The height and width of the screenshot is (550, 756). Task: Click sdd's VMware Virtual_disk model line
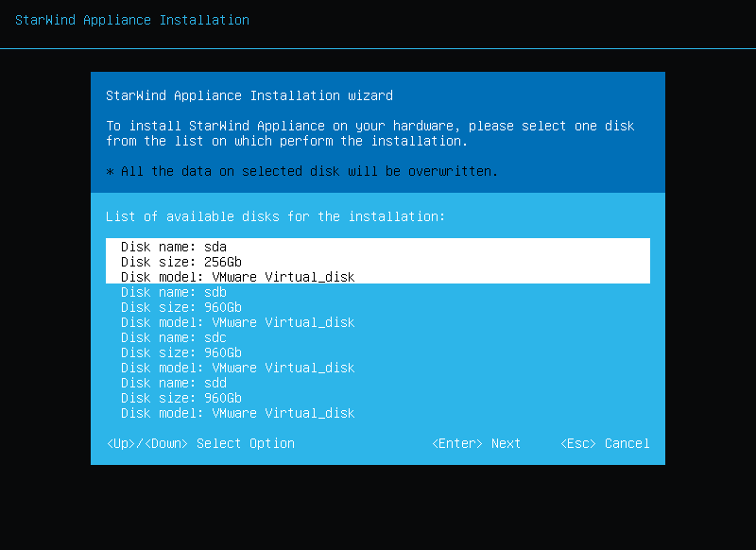[238, 413]
